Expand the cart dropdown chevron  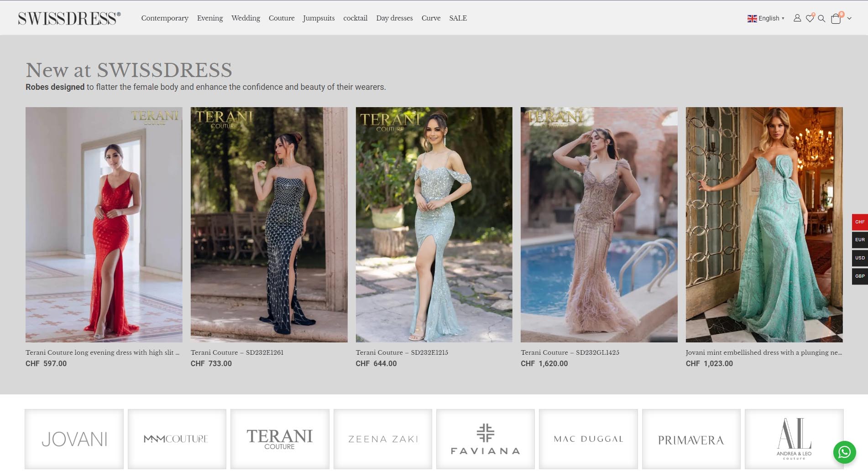tap(849, 19)
